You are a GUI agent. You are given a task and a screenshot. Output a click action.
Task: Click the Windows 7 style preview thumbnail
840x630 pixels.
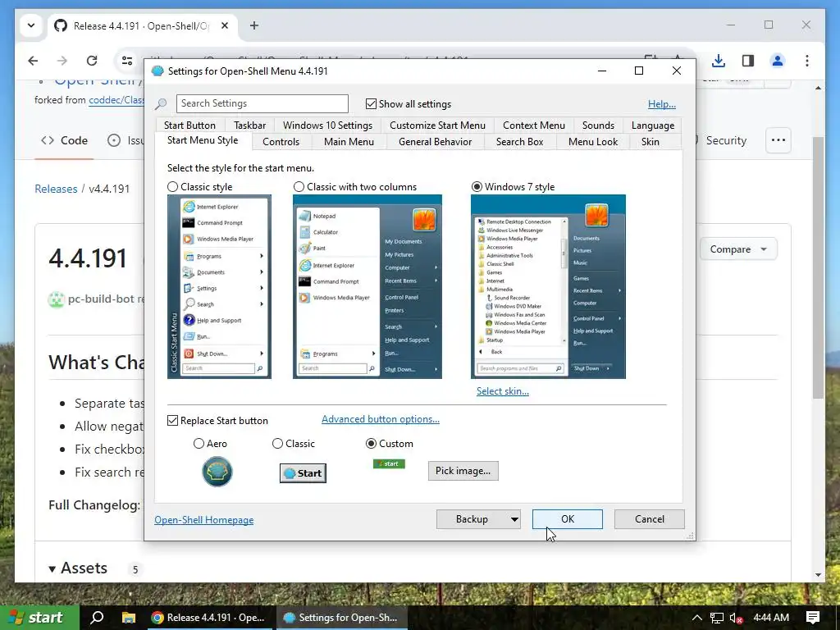(x=548, y=286)
